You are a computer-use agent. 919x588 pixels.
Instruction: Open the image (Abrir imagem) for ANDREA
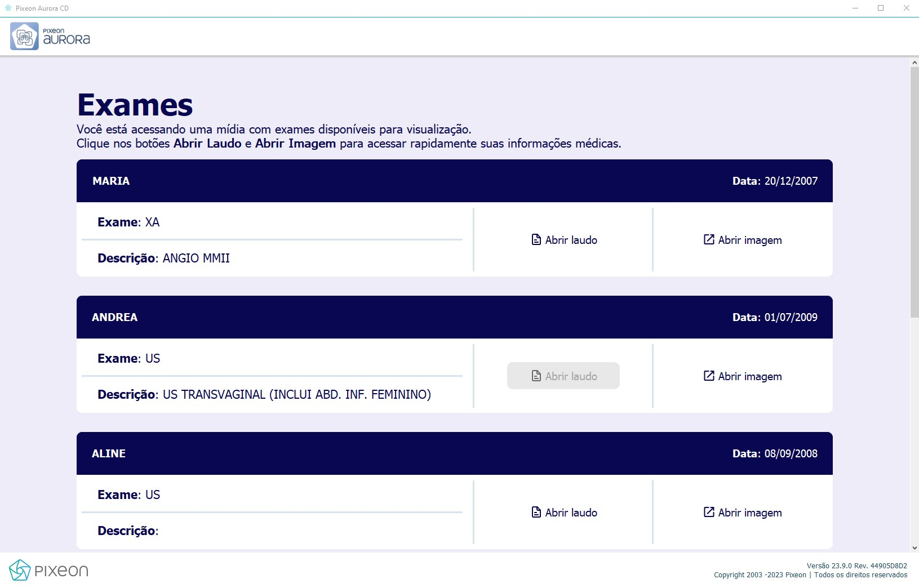[x=742, y=376]
